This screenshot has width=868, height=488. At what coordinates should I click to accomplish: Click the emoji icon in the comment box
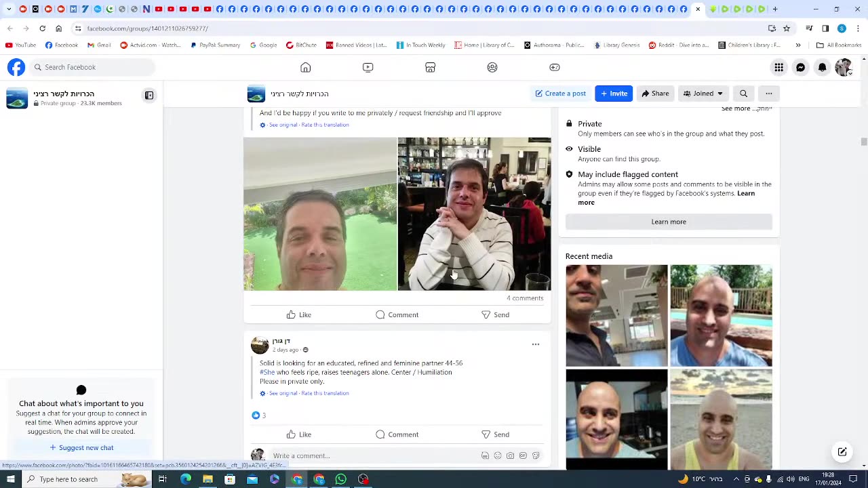498,455
